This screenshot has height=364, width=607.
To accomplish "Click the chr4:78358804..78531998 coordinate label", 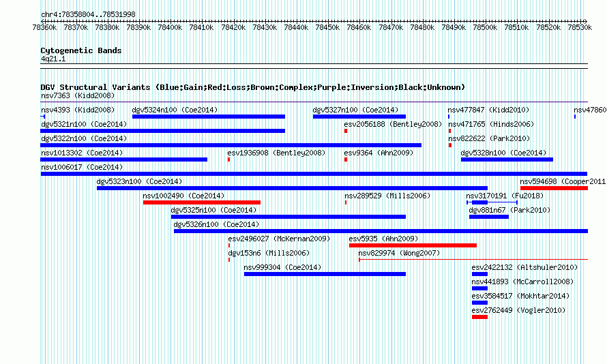I will point(88,14).
